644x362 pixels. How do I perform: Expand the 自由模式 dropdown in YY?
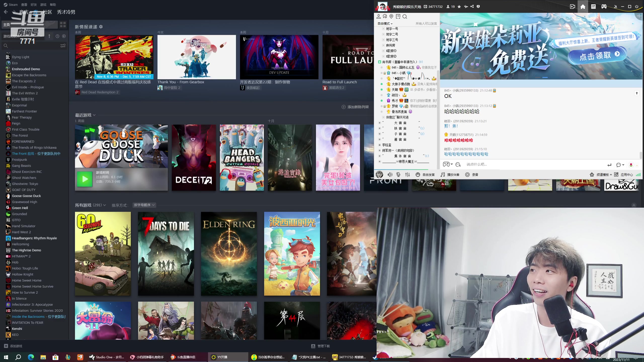(x=385, y=23)
